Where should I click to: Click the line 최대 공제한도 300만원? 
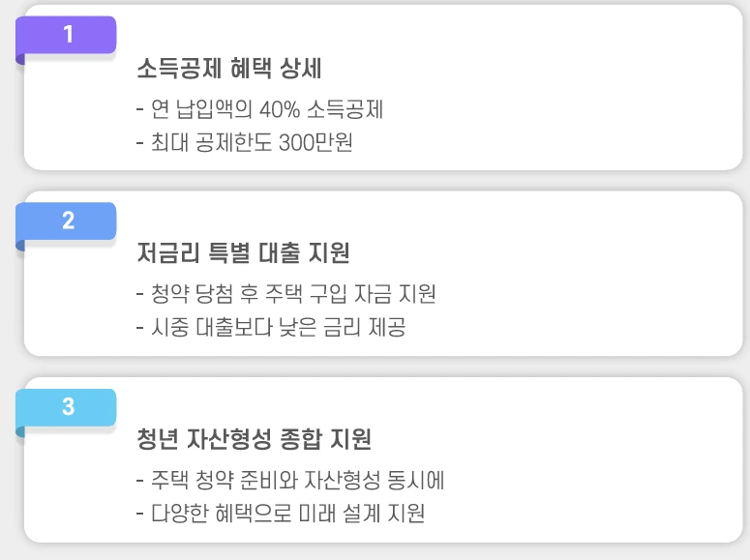click(x=245, y=142)
